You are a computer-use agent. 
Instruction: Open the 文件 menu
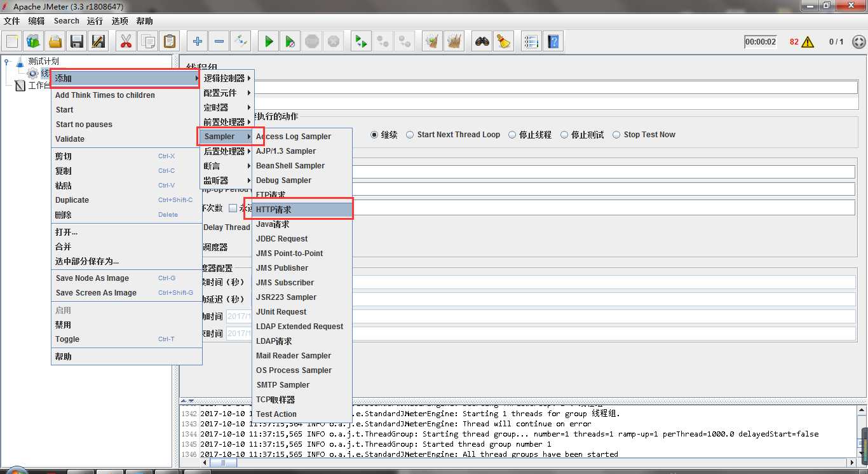(12, 21)
